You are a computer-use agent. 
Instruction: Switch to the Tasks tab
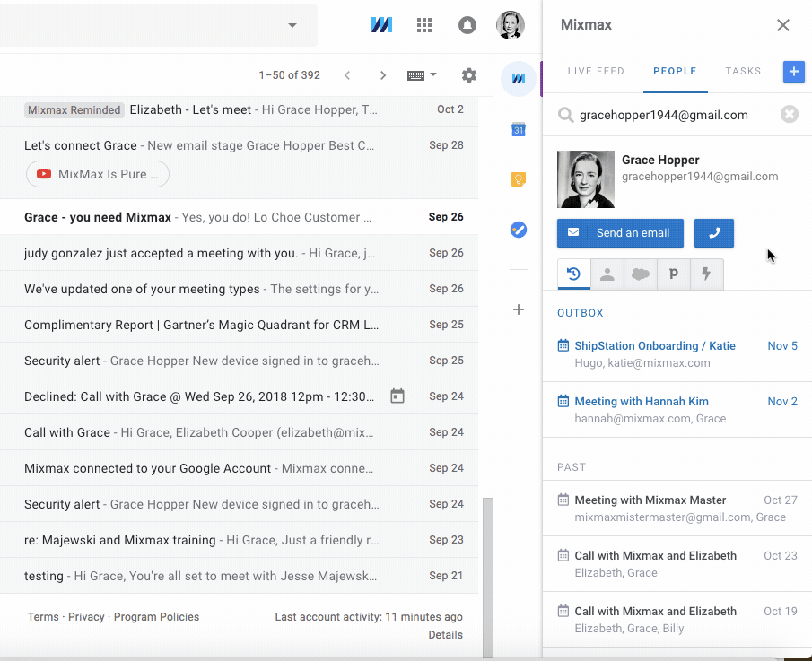coord(743,72)
